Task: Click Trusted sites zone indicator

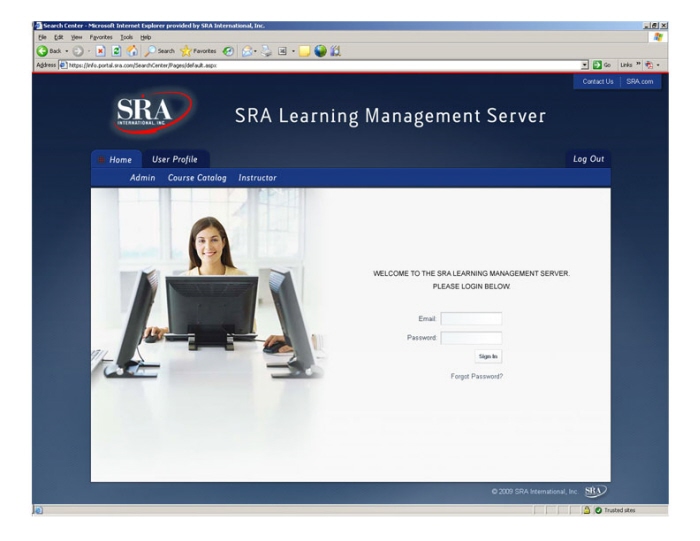Action: 615,510
